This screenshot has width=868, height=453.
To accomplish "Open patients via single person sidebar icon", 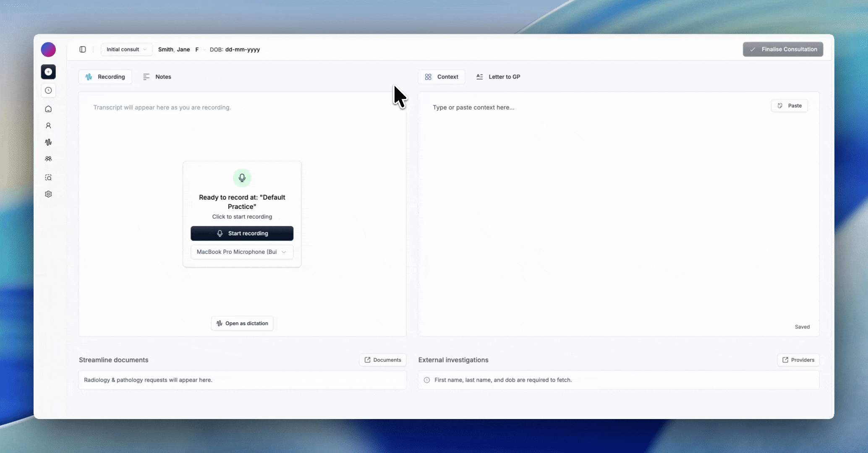I will coord(48,125).
